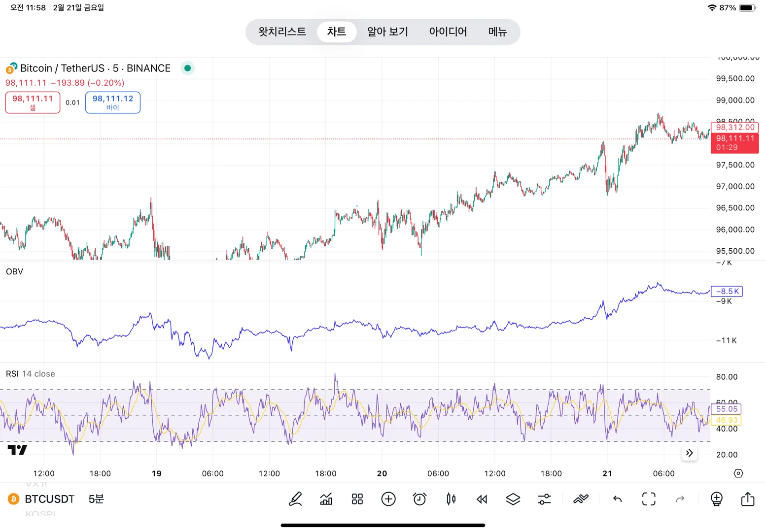
Task: Open the layout grid icon
Action: [357, 499]
